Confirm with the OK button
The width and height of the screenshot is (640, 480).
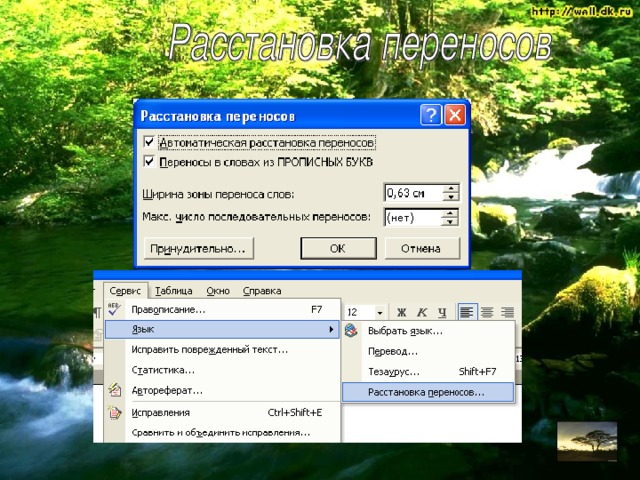coord(338,249)
